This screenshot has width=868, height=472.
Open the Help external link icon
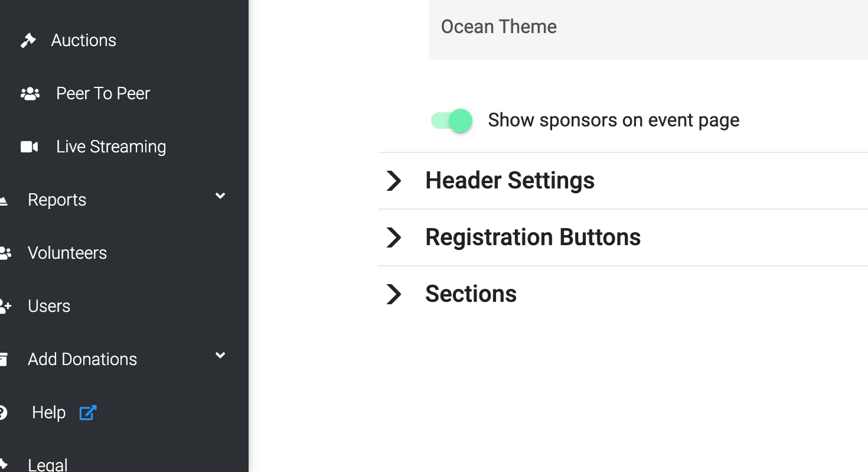click(x=87, y=412)
